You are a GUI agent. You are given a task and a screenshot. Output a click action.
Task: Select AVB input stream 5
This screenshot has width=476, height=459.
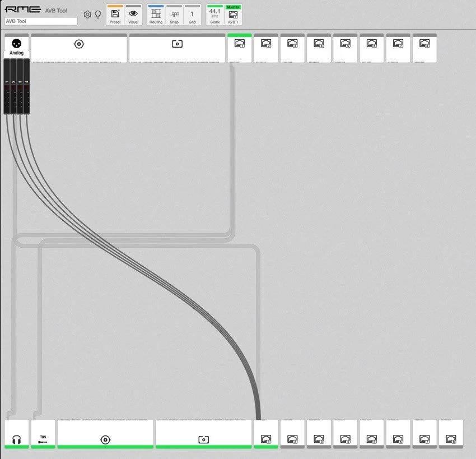(345, 48)
